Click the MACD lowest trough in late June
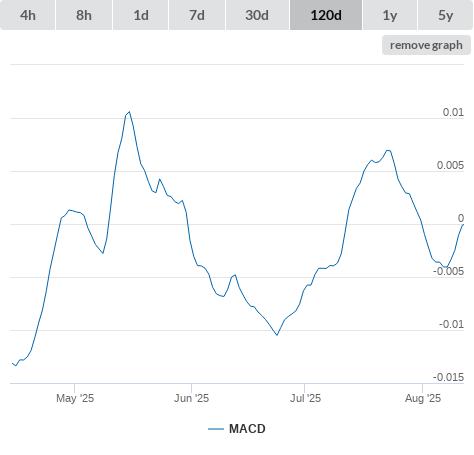The image size is (474, 455). tap(277, 335)
